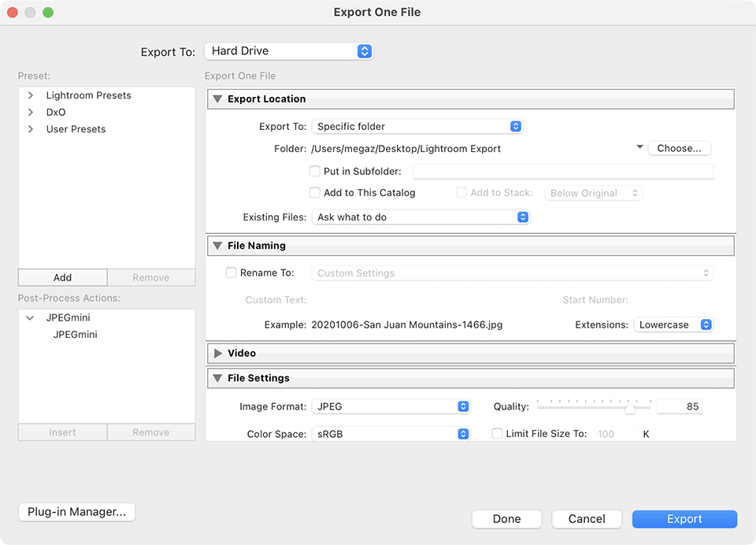
Task: Click the folder path history arrow
Action: tap(639, 147)
